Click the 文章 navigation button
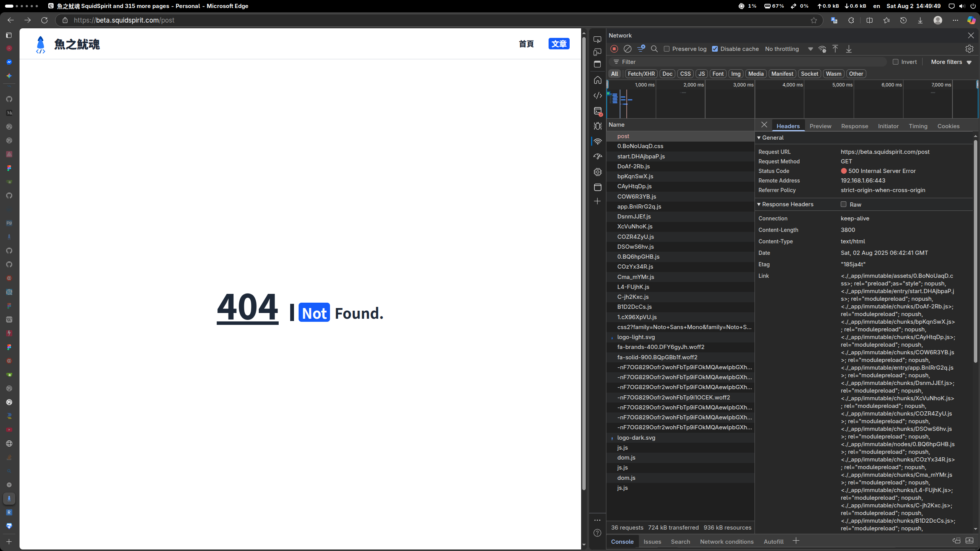 pyautogui.click(x=559, y=44)
